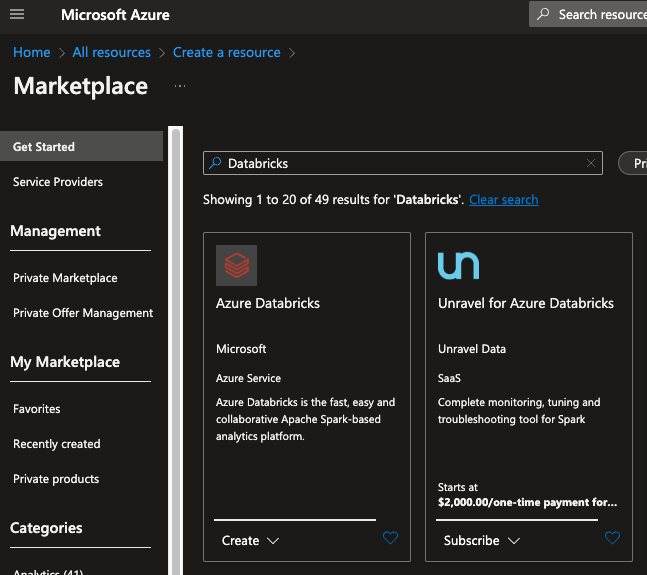Open Private Offer Management

pos(83,313)
